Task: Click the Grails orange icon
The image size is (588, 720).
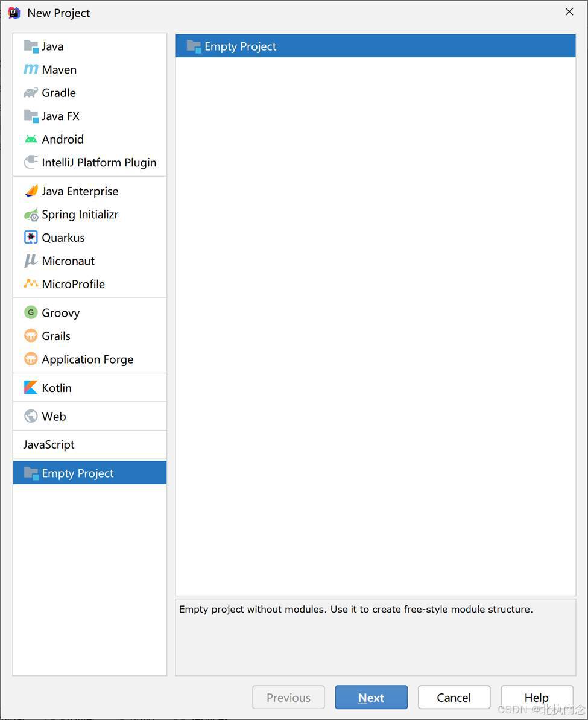Action: point(31,336)
